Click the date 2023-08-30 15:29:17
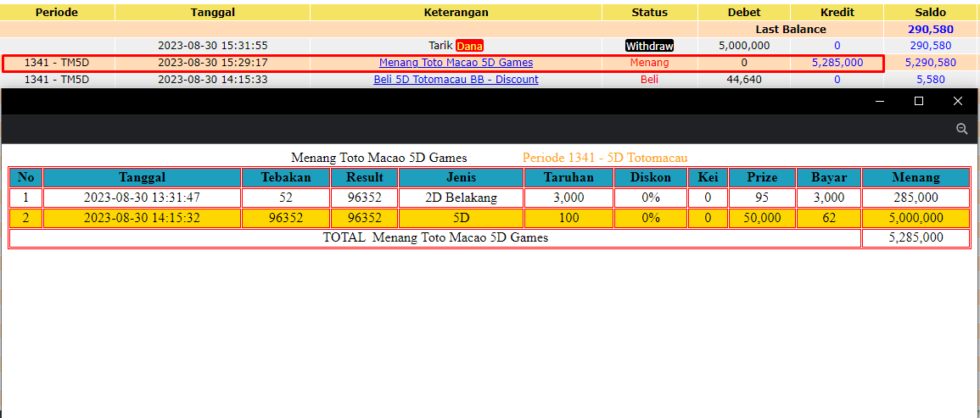This screenshot has height=418, width=980. click(212, 63)
